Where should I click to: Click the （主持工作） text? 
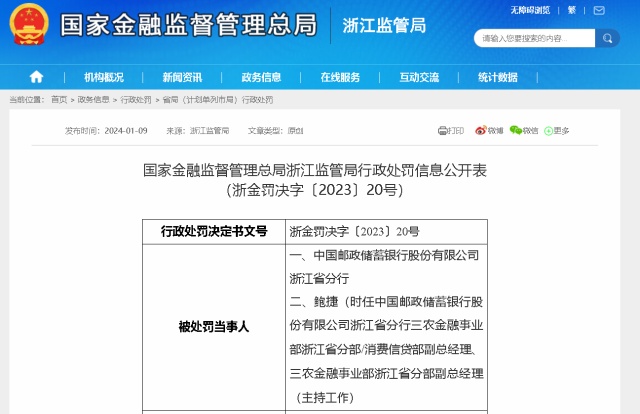(325, 397)
